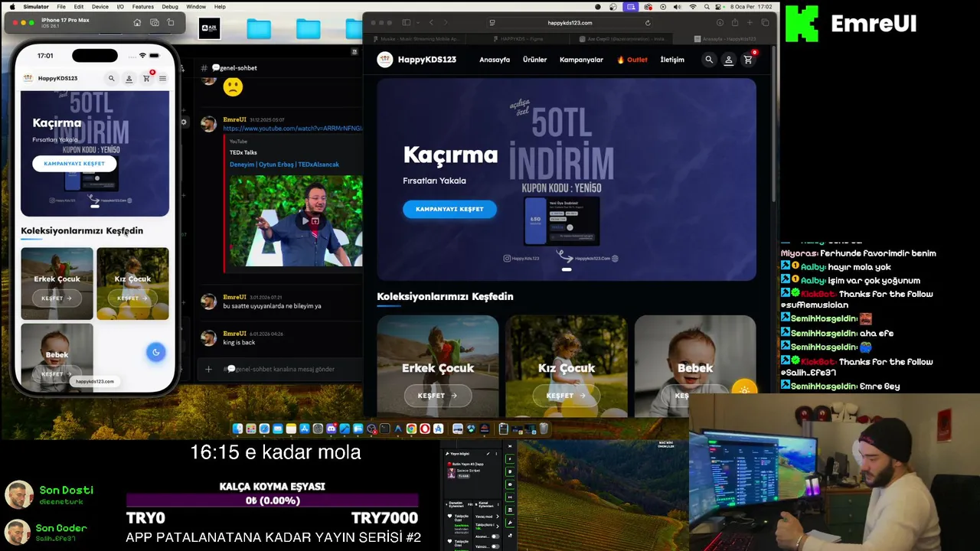Viewport: 980px width, 551px height.
Task: Click Kampanyayı Keşfet button on website banner
Action: click(449, 209)
